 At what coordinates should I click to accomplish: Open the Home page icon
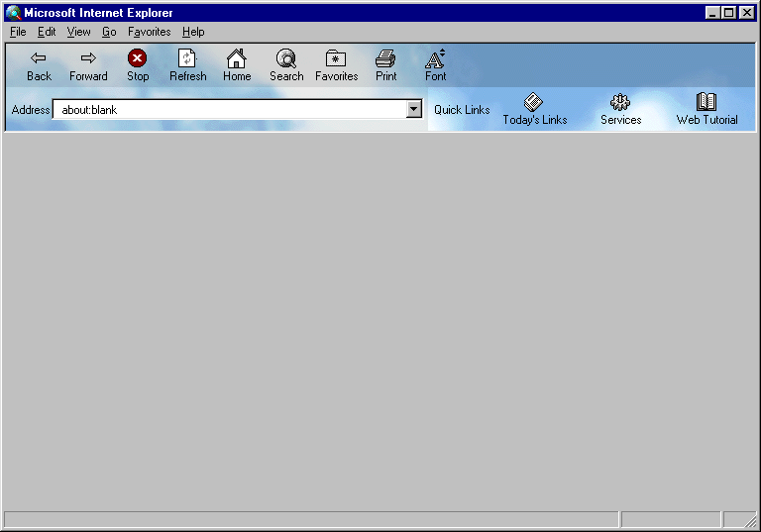click(x=237, y=65)
